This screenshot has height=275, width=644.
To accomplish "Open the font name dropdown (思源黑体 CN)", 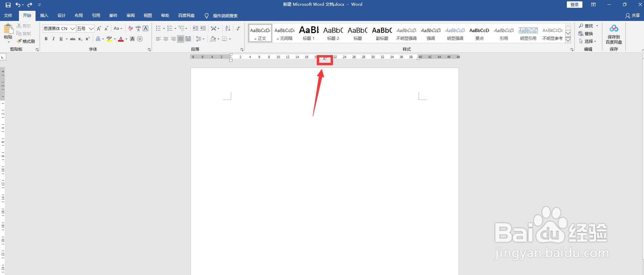I will click(x=72, y=28).
